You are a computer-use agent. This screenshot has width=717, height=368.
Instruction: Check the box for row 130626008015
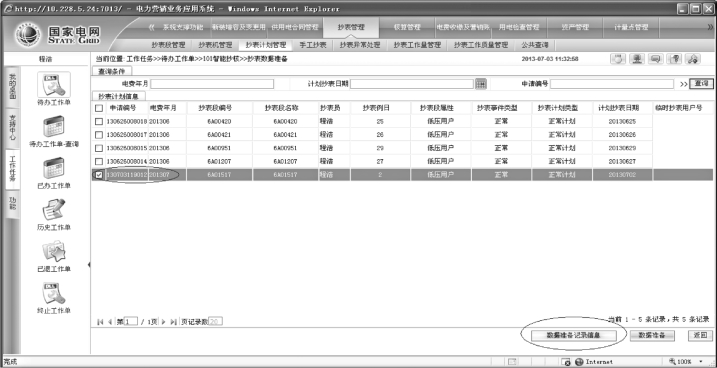(99, 148)
